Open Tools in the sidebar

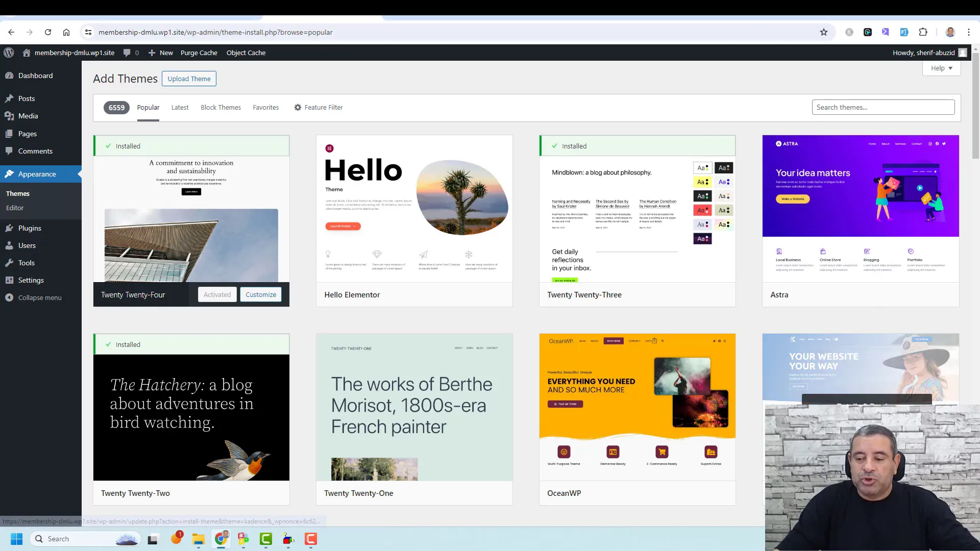[41, 263]
